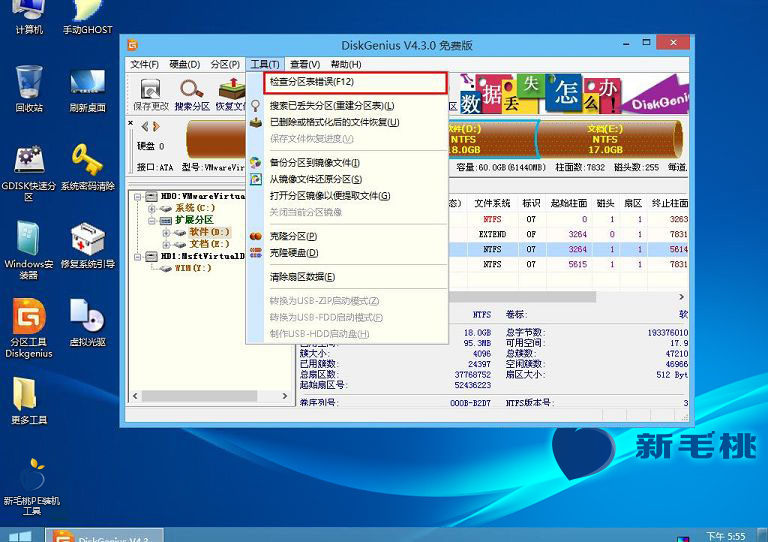
Task: Open the 分区(P) menu
Action: click(225, 64)
